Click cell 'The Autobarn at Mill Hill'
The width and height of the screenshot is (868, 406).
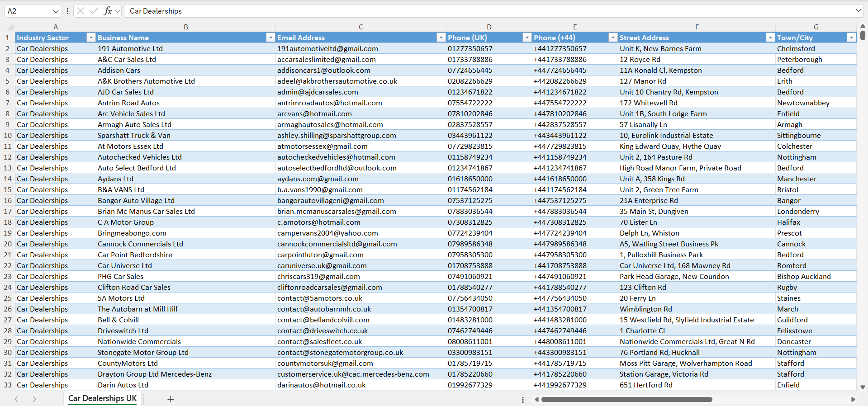186,309
